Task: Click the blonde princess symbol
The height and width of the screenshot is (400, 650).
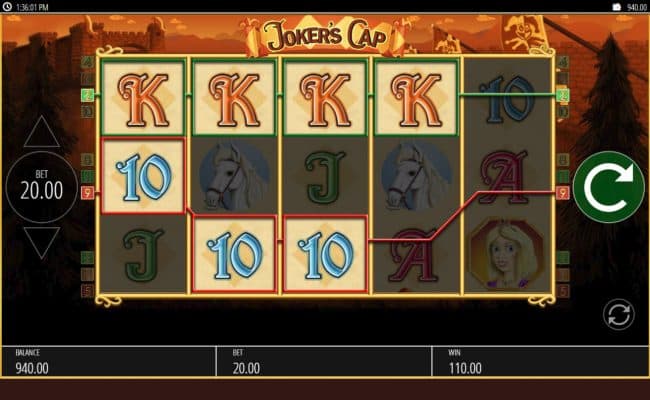Action: click(x=506, y=254)
